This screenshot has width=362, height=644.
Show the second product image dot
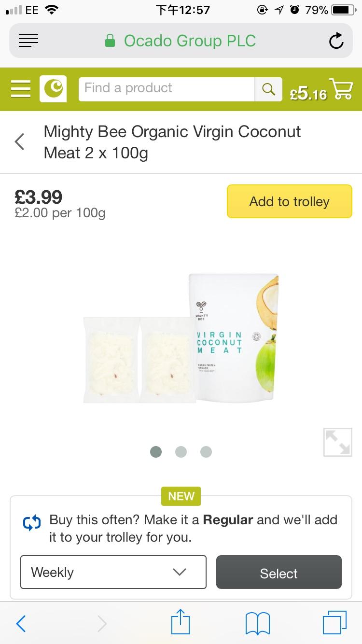181,452
